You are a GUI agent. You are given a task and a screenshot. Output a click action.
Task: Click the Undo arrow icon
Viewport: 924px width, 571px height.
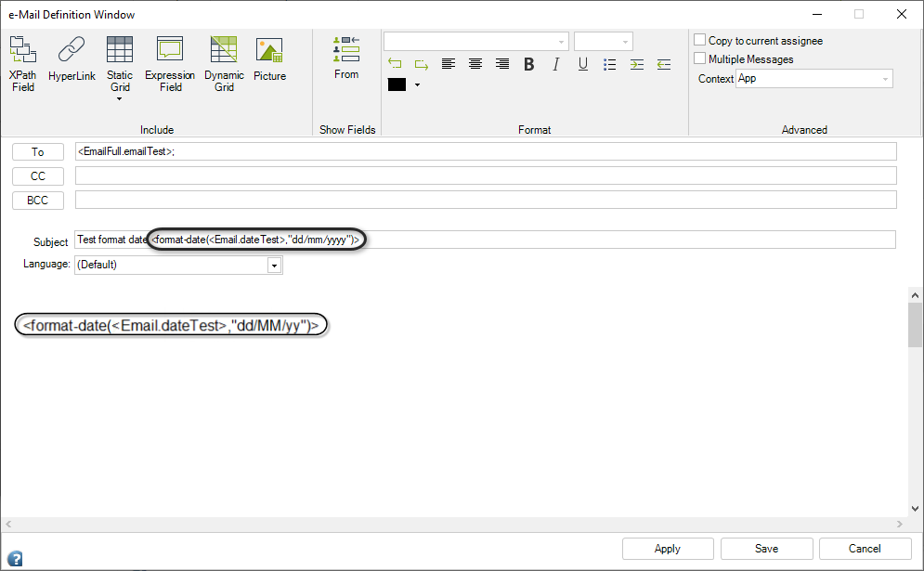pos(395,64)
